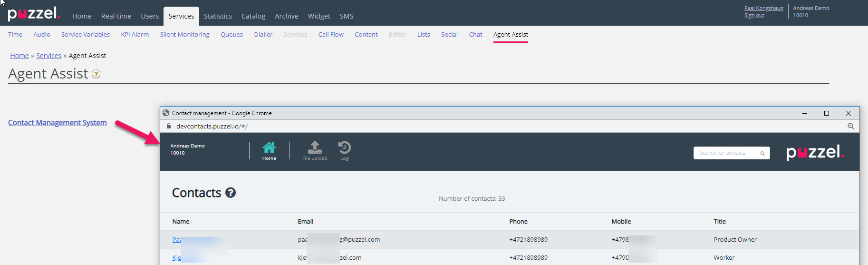Click the Name column header
Screen dimensions: 868x265
181,222
